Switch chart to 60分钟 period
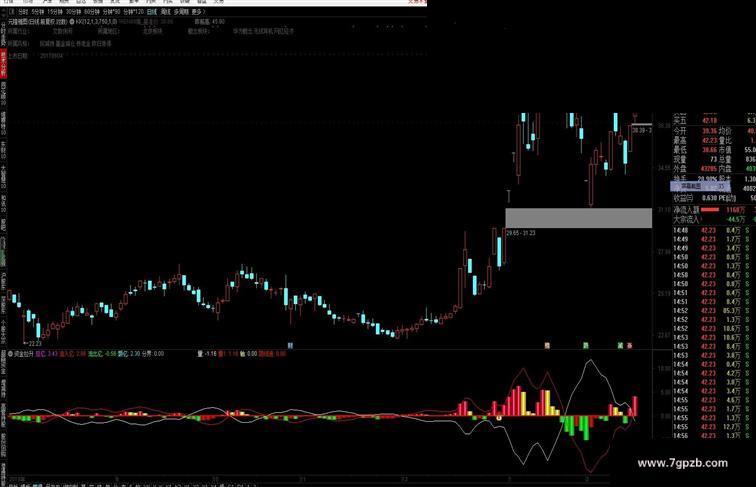756x487 pixels. click(x=92, y=12)
